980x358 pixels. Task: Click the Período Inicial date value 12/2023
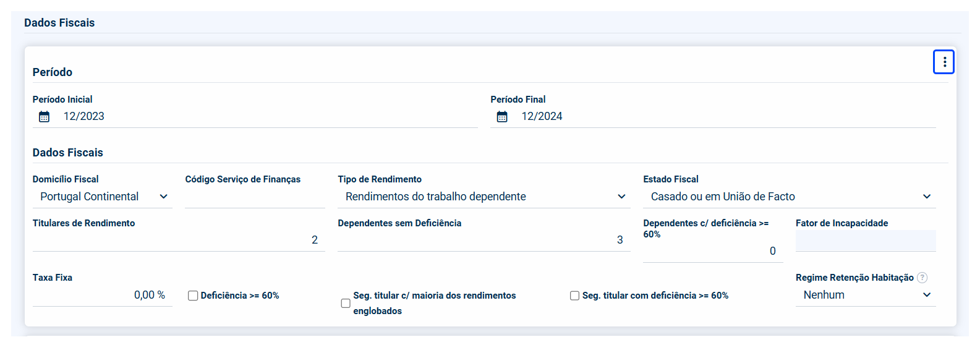[84, 116]
